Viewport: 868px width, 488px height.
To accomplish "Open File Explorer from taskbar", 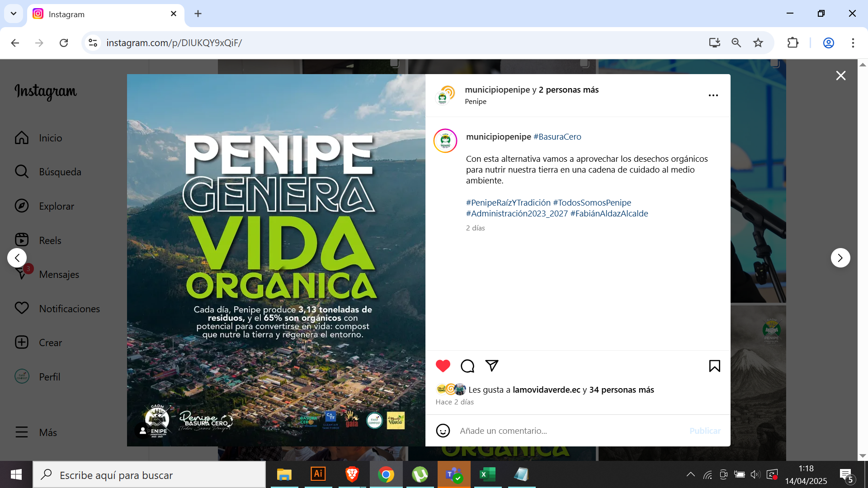I will tap(284, 474).
